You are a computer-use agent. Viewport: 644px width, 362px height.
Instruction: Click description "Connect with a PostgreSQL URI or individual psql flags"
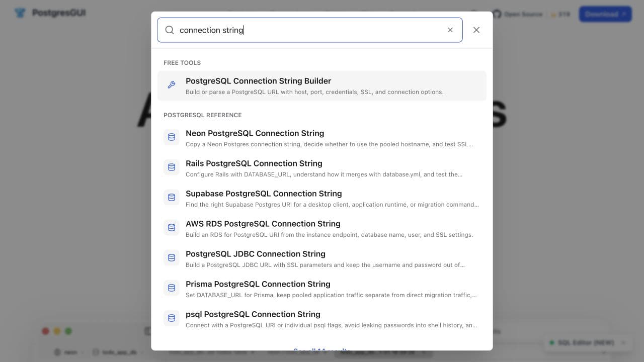pyautogui.click(x=331, y=325)
